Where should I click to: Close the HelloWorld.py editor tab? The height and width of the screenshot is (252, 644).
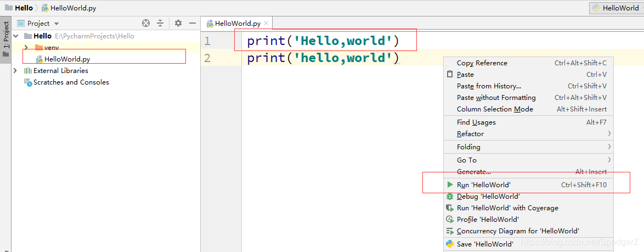coord(266,24)
